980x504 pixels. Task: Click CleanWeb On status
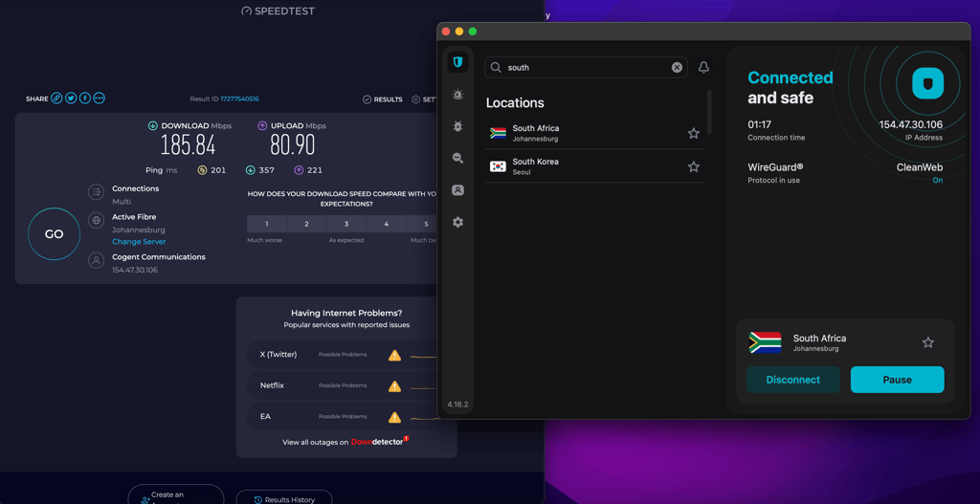click(920, 173)
